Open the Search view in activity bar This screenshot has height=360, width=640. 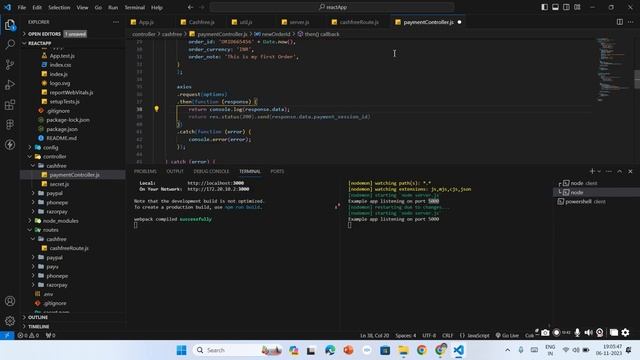pyautogui.click(x=10, y=44)
